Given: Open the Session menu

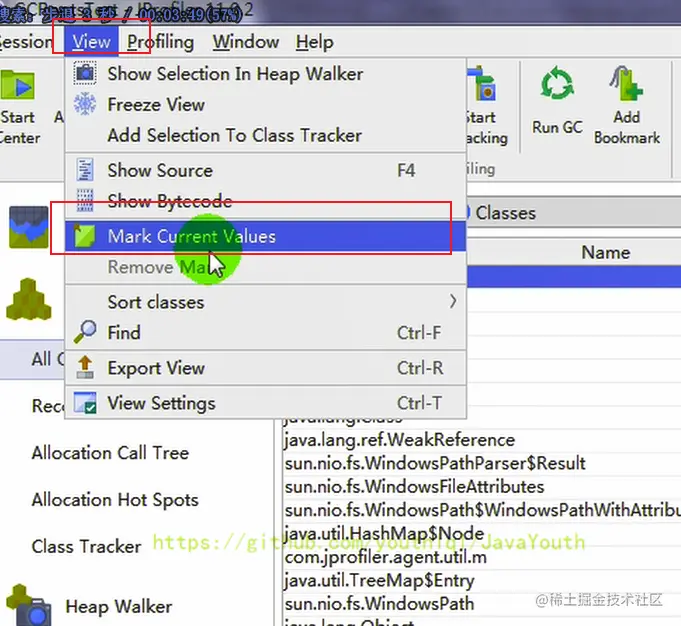Looking at the screenshot, I should coord(26,42).
